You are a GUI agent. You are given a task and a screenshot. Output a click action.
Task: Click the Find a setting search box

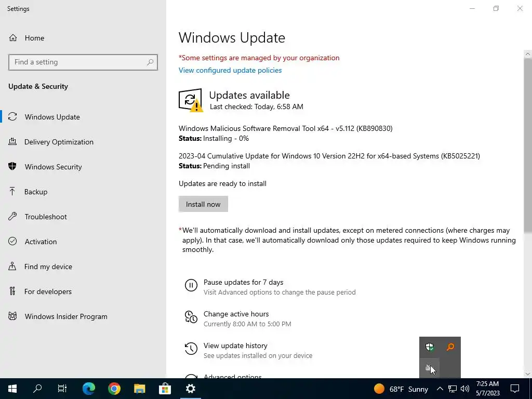tap(83, 62)
